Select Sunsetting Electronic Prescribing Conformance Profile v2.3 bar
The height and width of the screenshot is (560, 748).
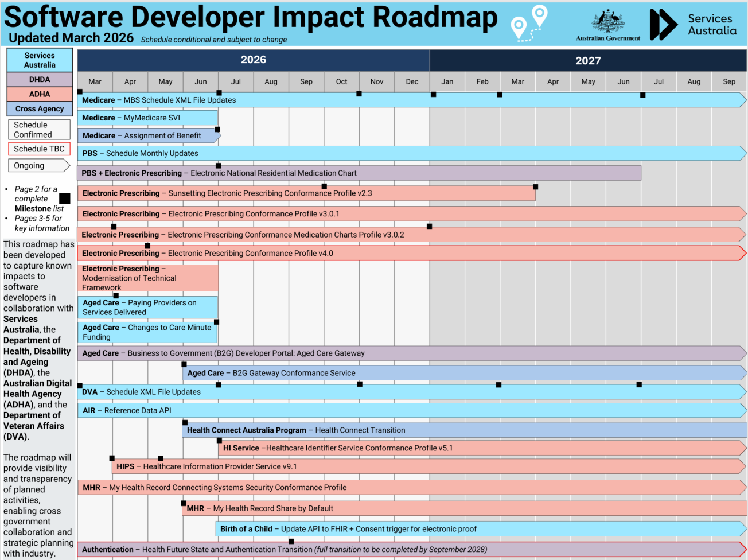306,193
